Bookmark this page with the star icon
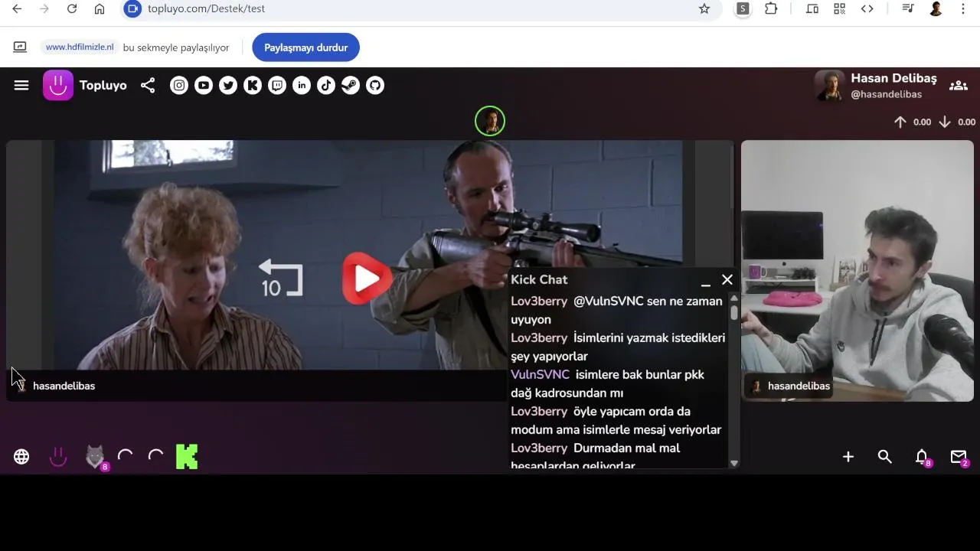 (x=704, y=8)
